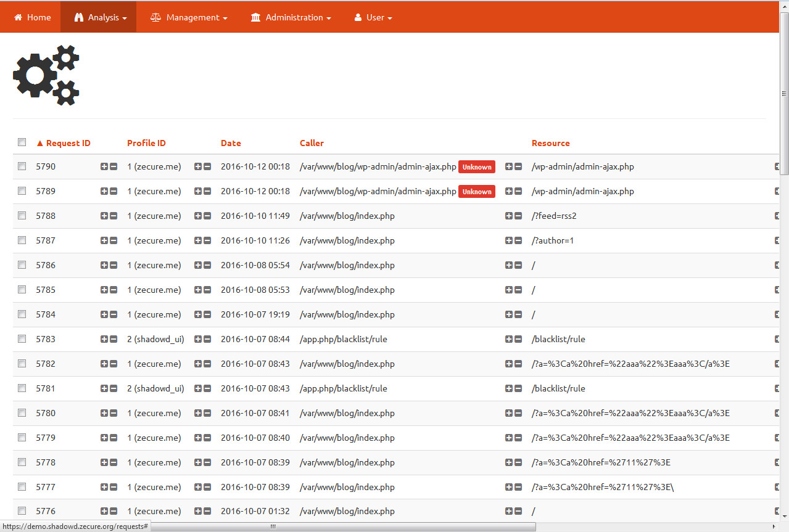Check the box for request 5781

22,388
